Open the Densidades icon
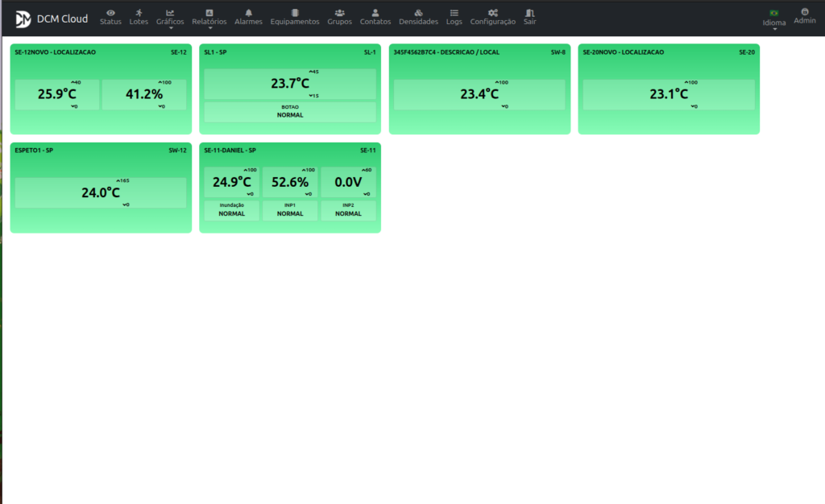 418,13
